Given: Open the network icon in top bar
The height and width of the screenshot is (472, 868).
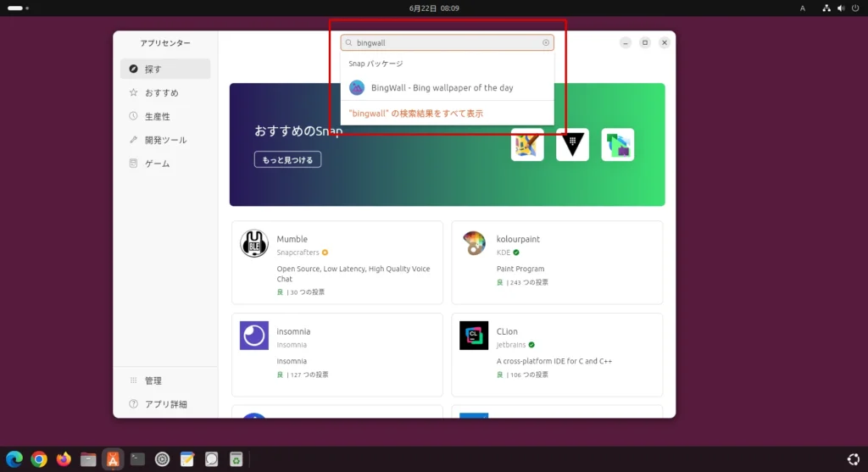Looking at the screenshot, I should point(826,8).
